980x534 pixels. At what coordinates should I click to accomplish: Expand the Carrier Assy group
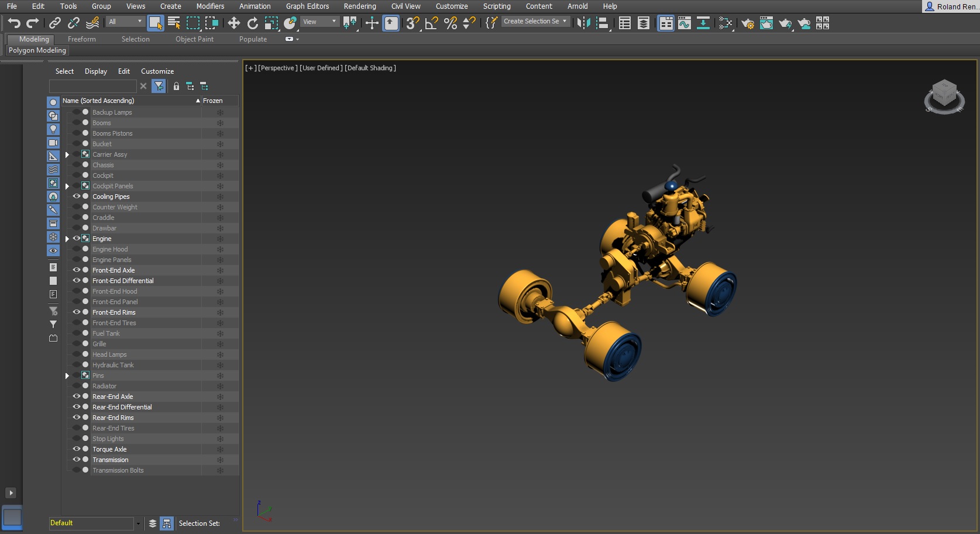pyautogui.click(x=67, y=154)
